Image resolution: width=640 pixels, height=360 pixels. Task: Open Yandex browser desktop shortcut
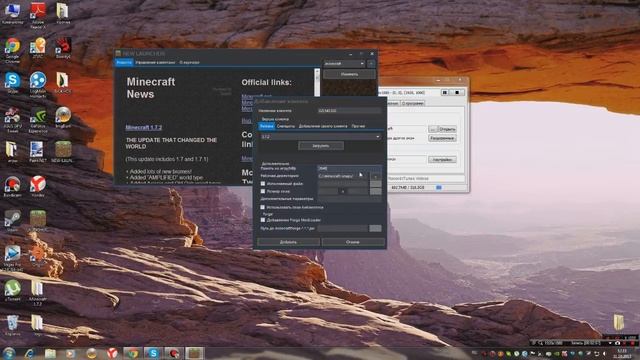[x=38, y=187]
